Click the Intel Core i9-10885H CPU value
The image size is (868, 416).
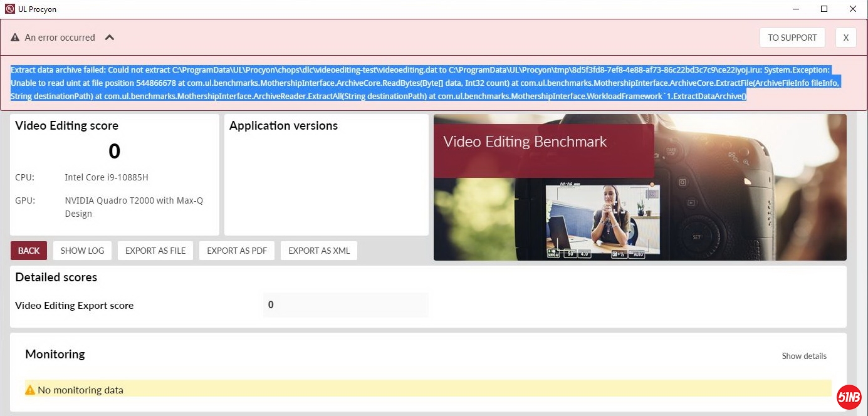pos(107,177)
